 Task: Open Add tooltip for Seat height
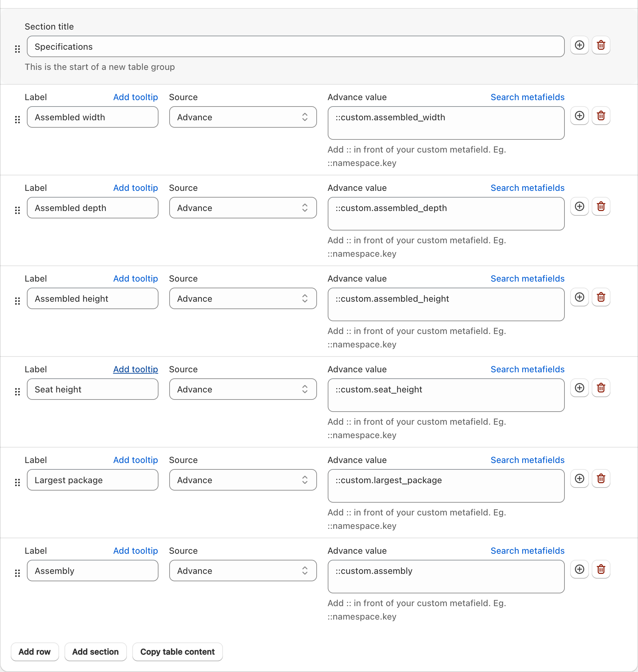tap(135, 369)
